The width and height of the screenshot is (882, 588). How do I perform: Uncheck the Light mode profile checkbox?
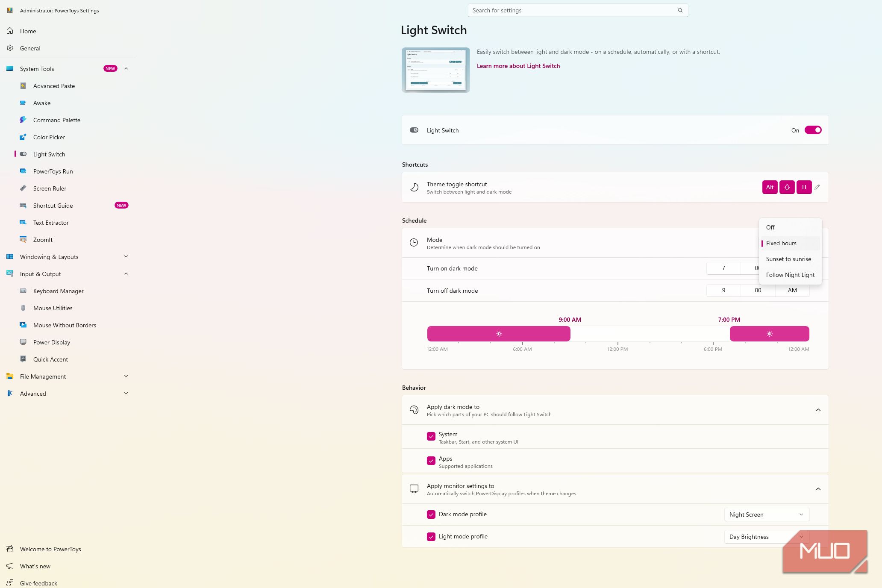point(431,537)
